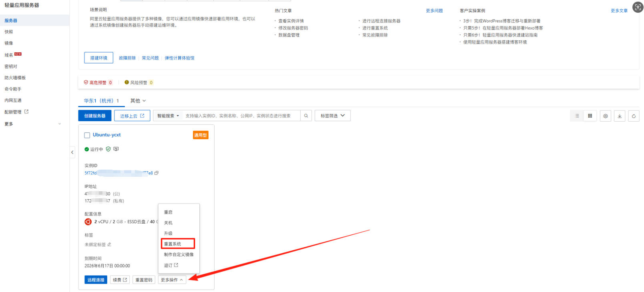Click the green running status icon

(86, 149)
